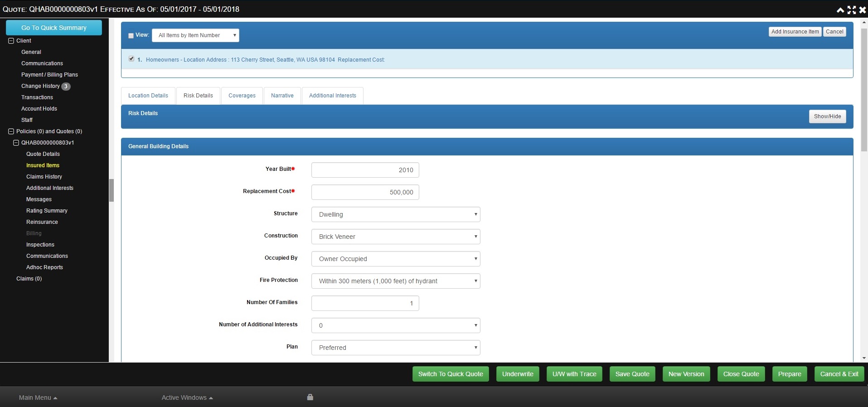Screen dimensions: 868x407
Task: Open the Fire Protection dropdown
Action: [x=396, y=281]
